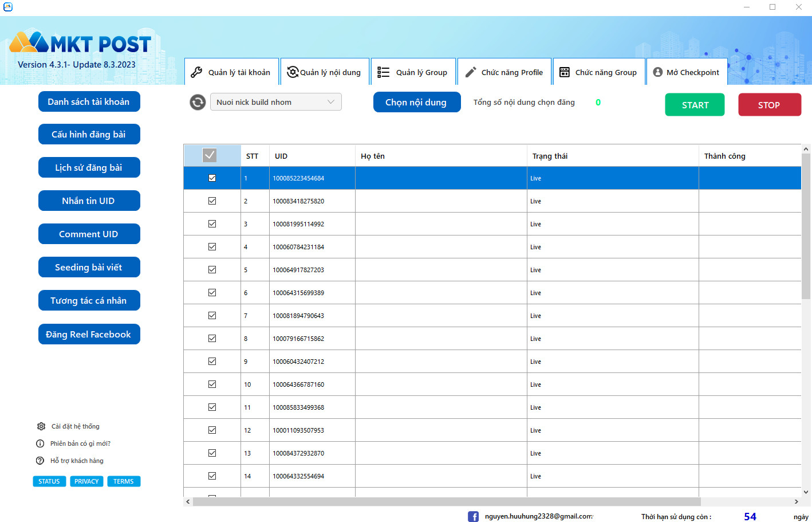This screenshot has width=812, height=522.
Task: Click the help icon for Hỗ trợ khách hàng
Action: pos(40,461)
